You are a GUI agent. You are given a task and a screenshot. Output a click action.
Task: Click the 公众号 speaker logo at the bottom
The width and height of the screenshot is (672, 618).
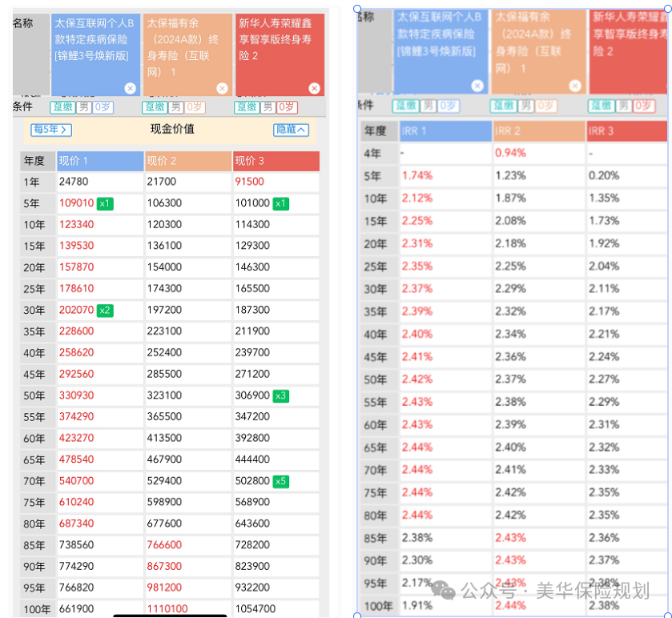pyautogui.click(x=445, y=591)
